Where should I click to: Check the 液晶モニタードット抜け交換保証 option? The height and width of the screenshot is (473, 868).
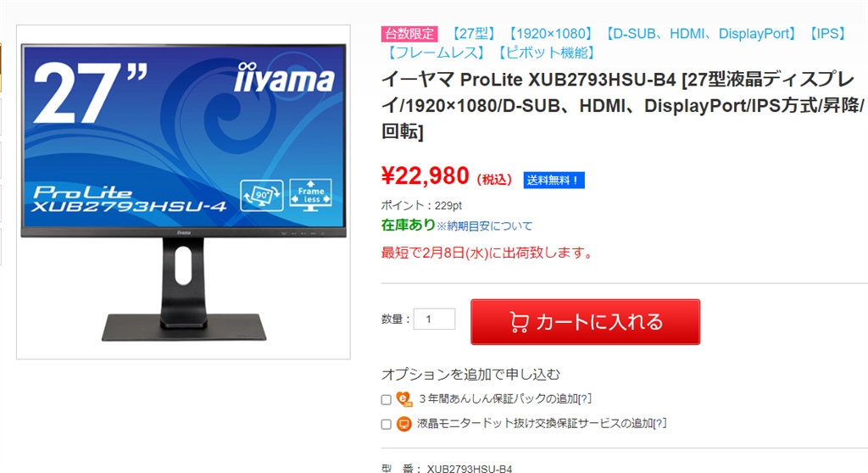coord(387,425)
